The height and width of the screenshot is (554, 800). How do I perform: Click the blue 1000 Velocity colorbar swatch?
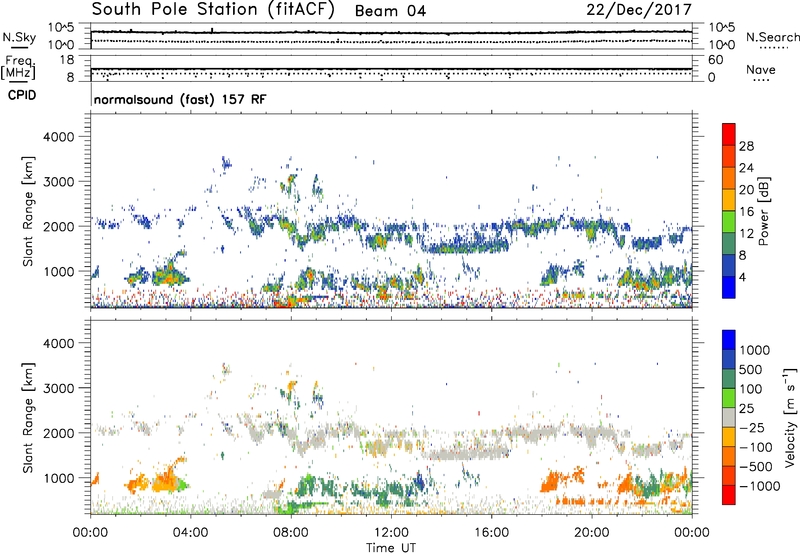729,340
